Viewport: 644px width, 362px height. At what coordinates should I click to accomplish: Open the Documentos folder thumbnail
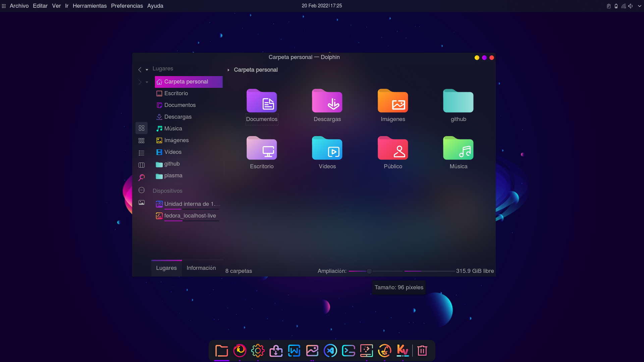262,101
